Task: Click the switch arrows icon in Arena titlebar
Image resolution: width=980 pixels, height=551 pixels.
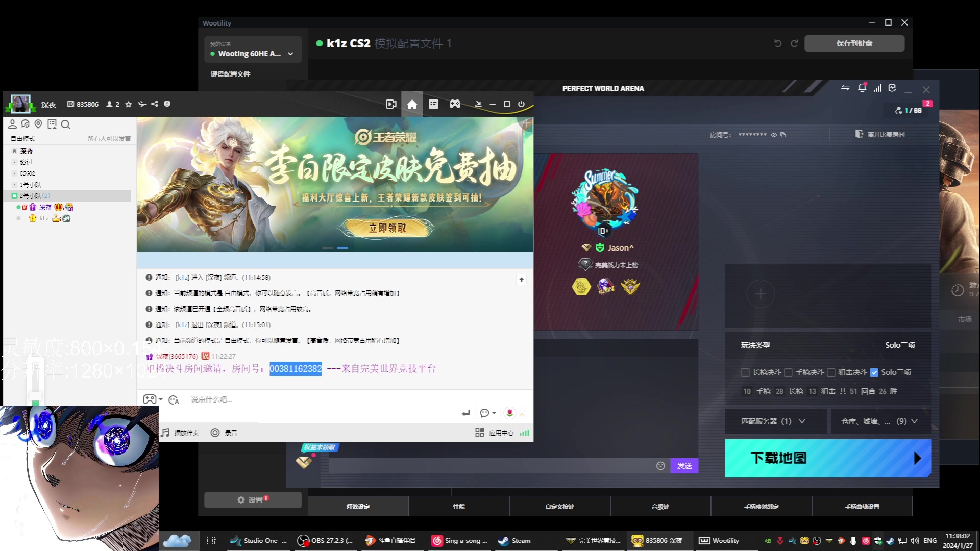Action: coord(845,88)
